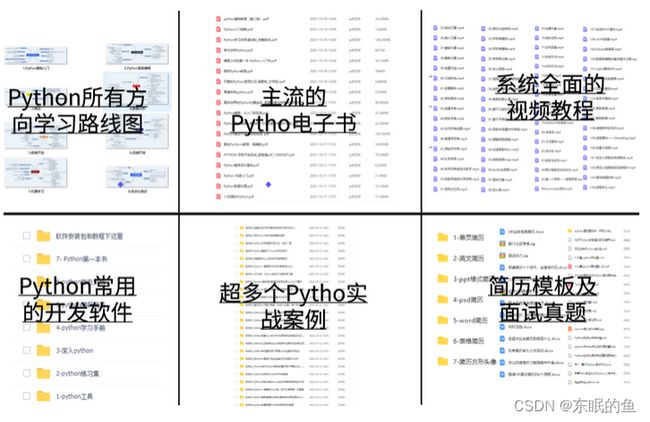Select the 3-深入python folder name
Viewport: 650px width, 422px height.
[75, 351]
